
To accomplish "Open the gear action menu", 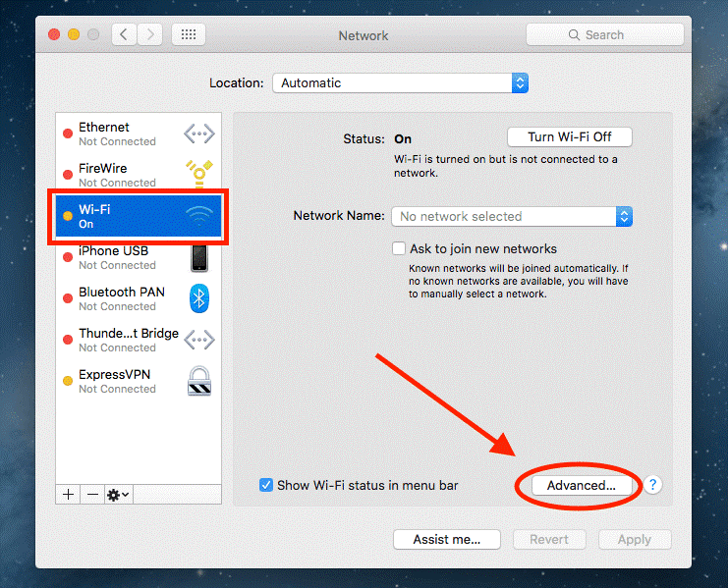I will pyautogui.click(x=118, y=495).
